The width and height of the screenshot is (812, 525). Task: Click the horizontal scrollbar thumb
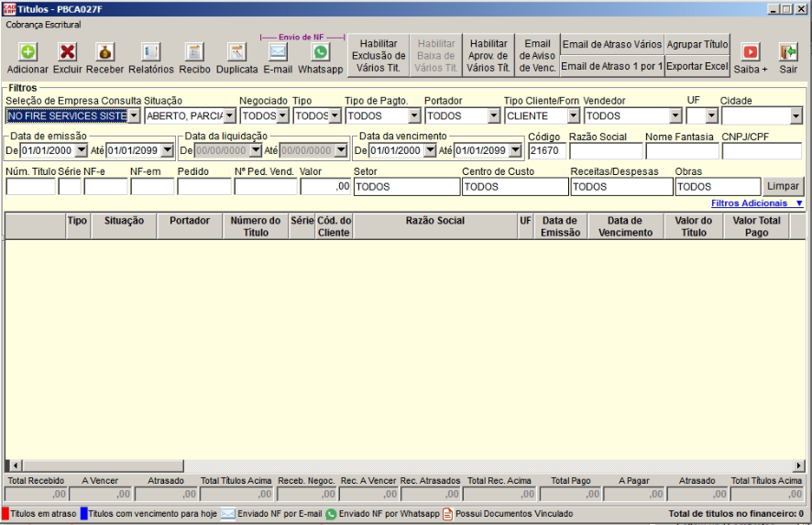[103, 465]
